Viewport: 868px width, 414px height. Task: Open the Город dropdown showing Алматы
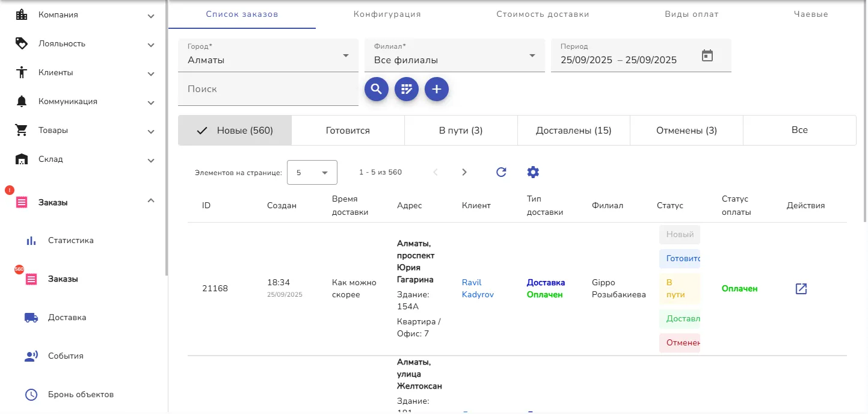point(268,56)
